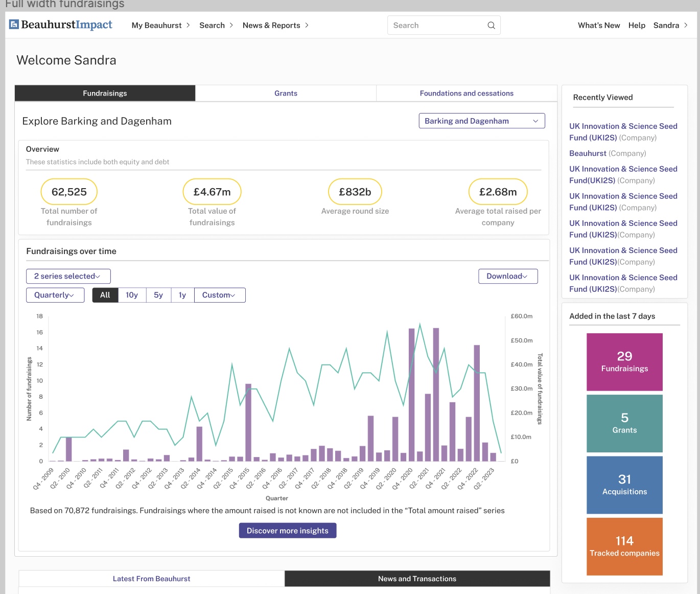Viewport: 700px width, 594px height.
Task: Open the Barking and Dagenham region dropdown
Action: 481,121
